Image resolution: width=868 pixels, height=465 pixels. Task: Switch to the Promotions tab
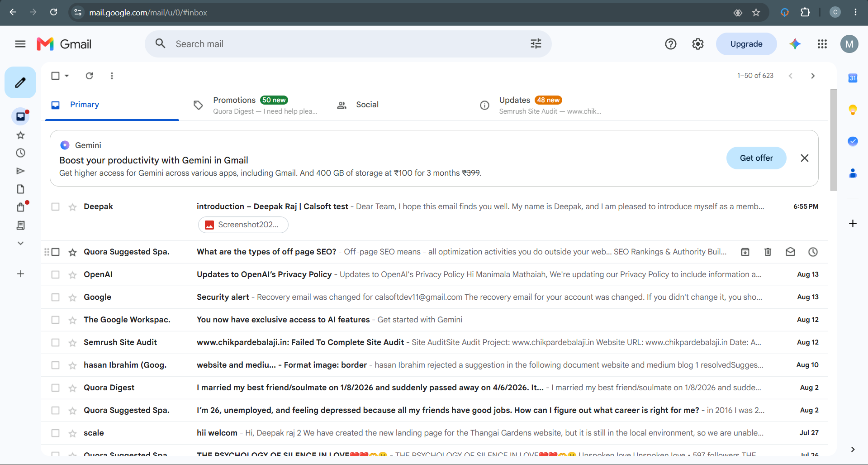(256, 105)
